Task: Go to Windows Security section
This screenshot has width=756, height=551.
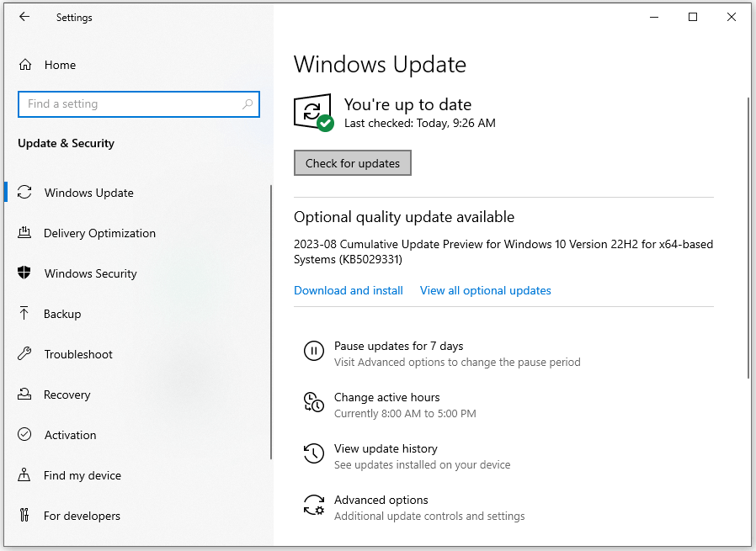Action: coord(91,273)
